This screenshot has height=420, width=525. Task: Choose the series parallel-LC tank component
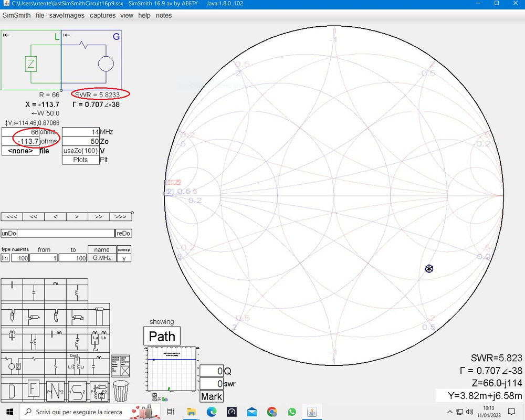(x=12, y=339)
